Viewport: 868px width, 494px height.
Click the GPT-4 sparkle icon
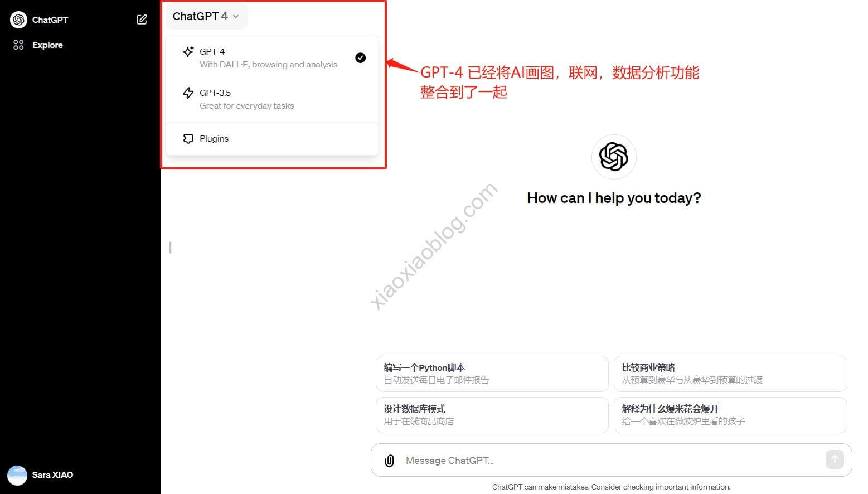click(188, 51)
